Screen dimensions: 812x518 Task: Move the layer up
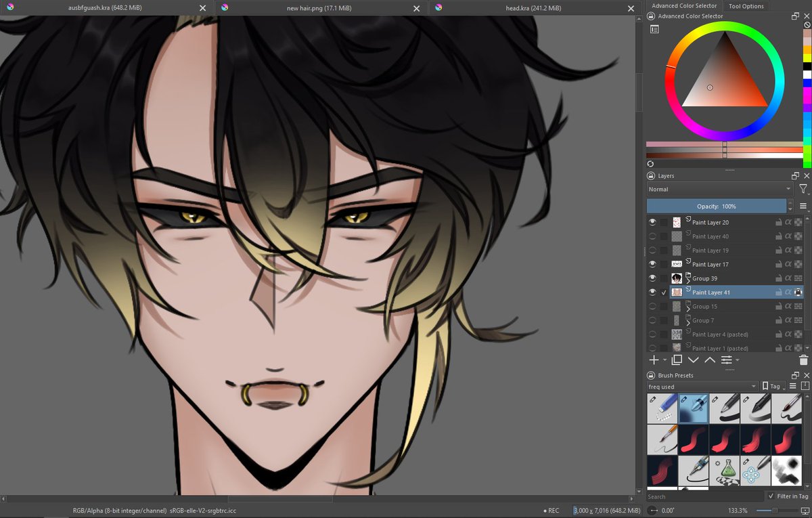coord(709,360)
